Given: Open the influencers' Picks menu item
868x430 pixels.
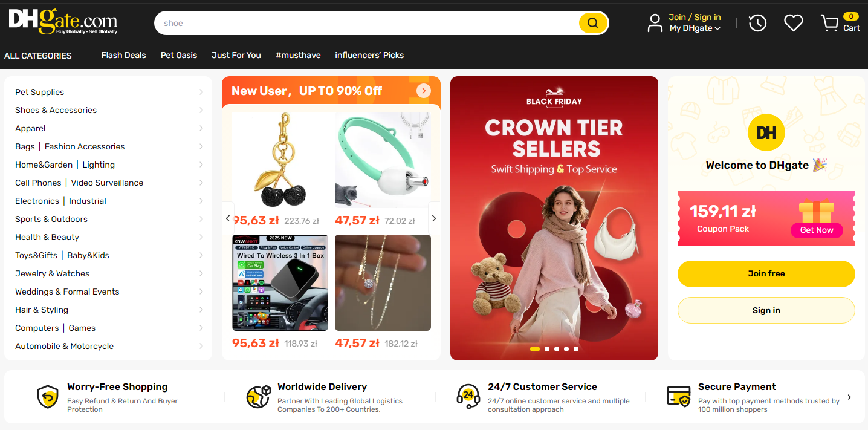Looking at the screenshot, I should coord(369,55).
